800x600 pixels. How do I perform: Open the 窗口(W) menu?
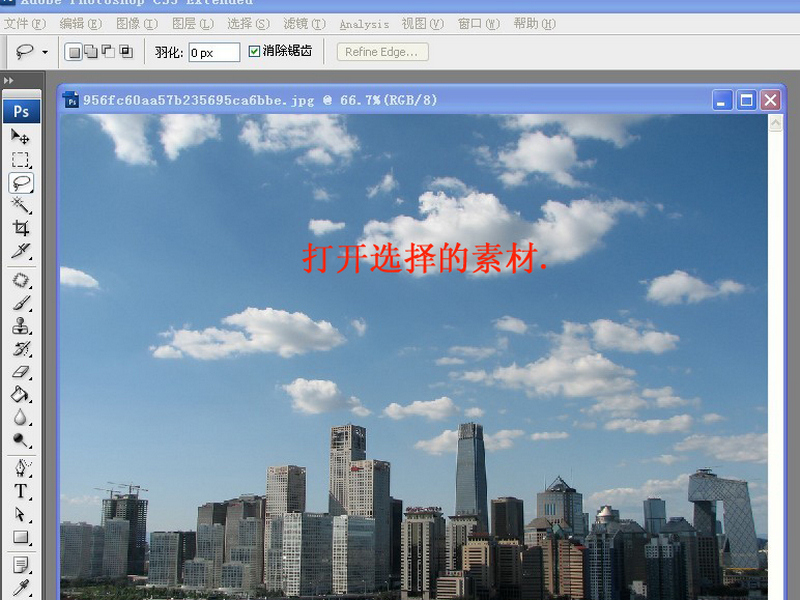pos(479,23)
